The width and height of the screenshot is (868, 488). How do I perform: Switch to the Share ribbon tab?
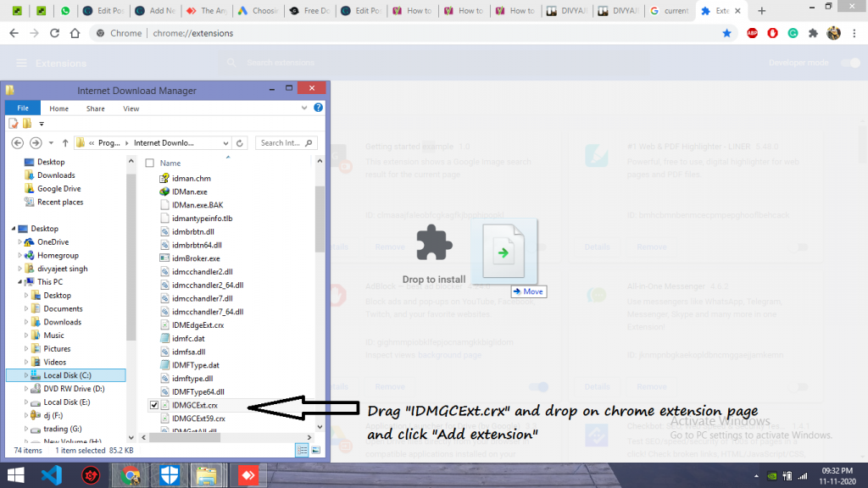coord(95,108)
